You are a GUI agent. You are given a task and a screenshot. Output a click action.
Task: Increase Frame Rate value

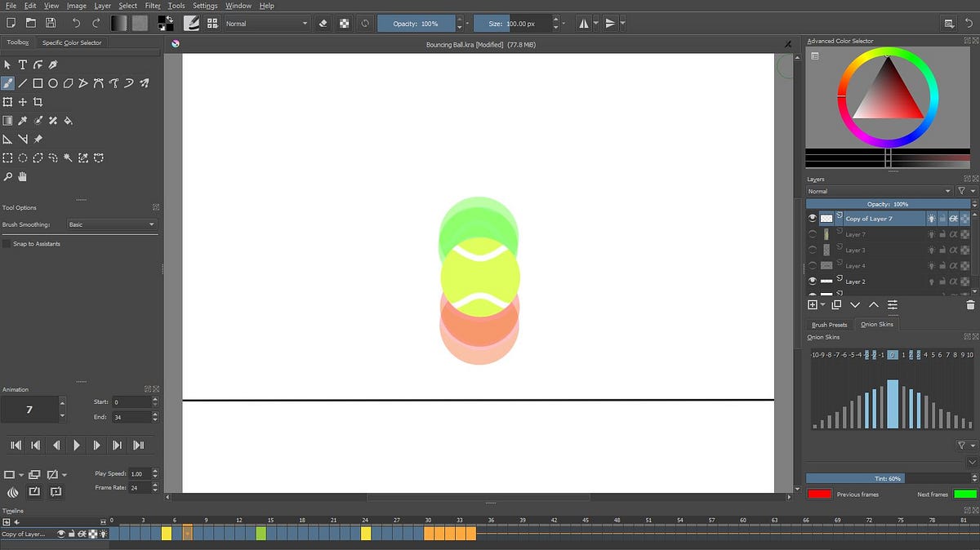[x=155, y=485]
